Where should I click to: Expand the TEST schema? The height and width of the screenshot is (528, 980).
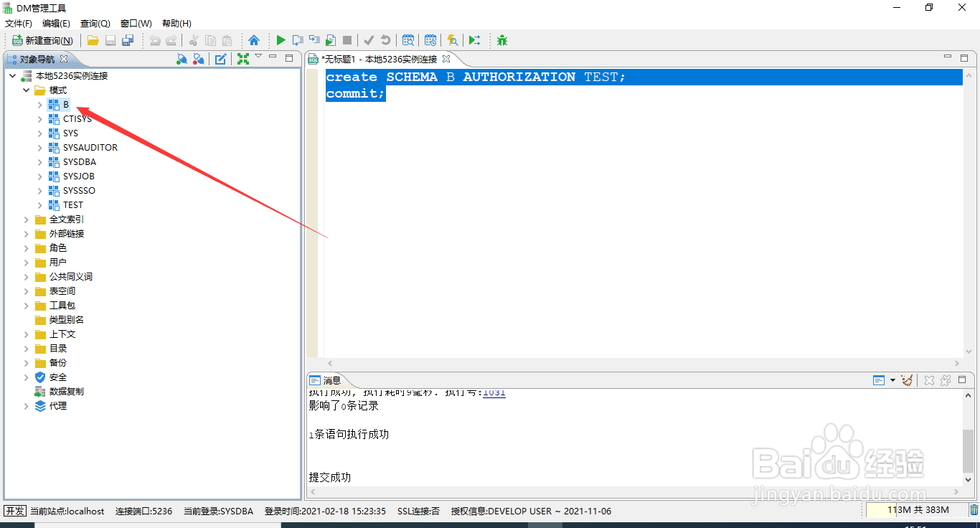(x=40, y=204)
